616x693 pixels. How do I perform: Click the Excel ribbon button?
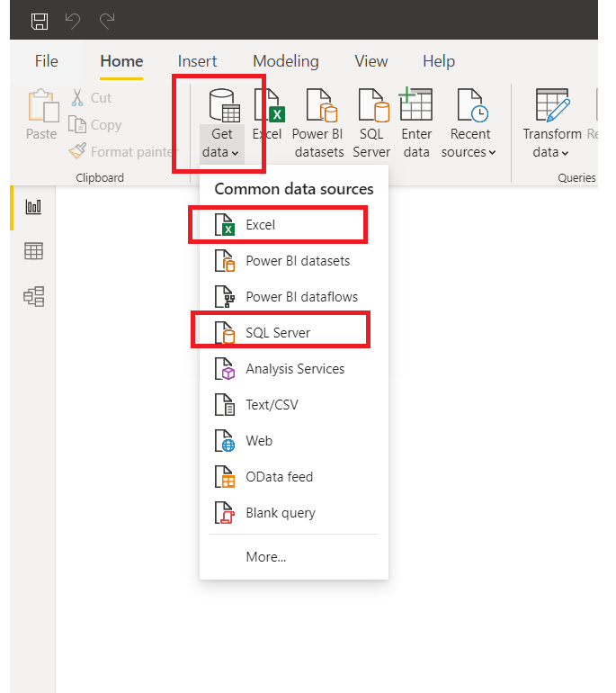coord(267,115)
